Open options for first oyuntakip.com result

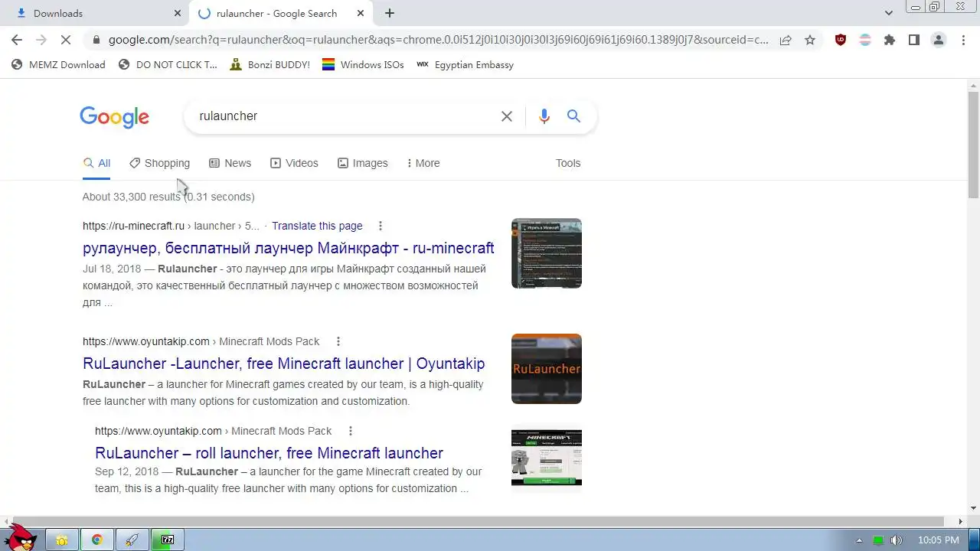pos(338,341)
